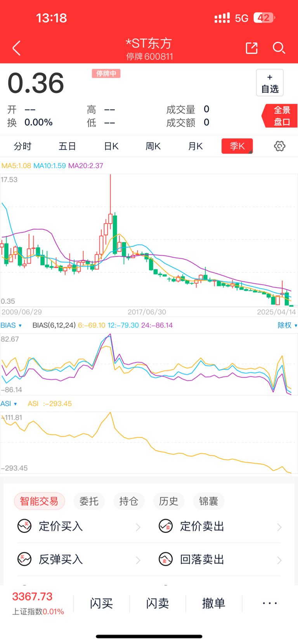Viewport: 298px width, 644px height.
Task: Tap the 换 0.00% turnover value
Action: [x=30, y=122]
